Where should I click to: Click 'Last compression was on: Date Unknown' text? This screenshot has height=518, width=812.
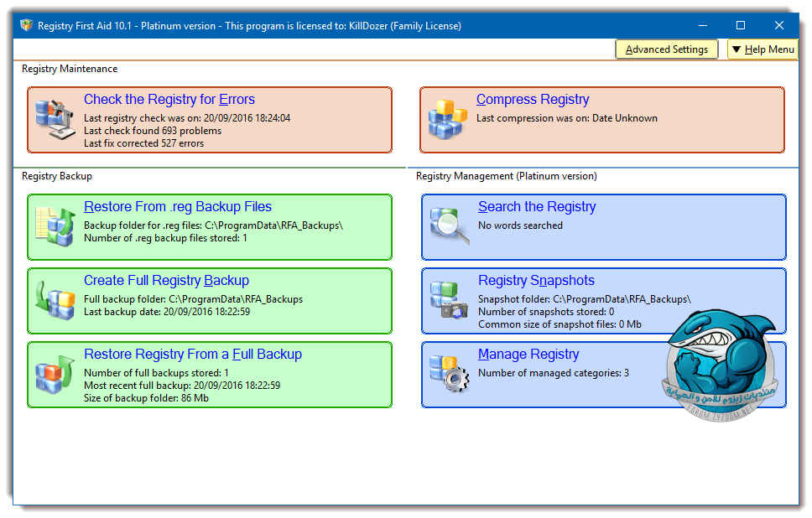[567, 118]
